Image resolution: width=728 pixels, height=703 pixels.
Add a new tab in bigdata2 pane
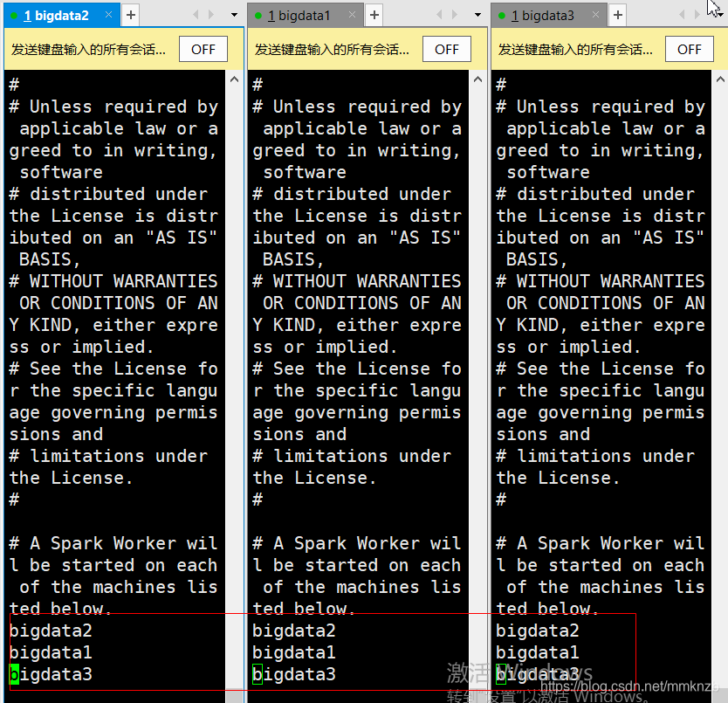[131, 16]
